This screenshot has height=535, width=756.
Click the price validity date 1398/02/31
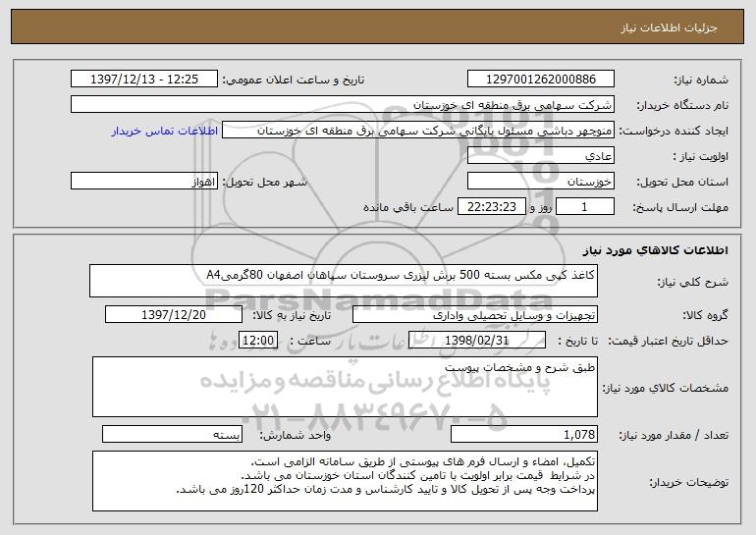tap(477, 341)
